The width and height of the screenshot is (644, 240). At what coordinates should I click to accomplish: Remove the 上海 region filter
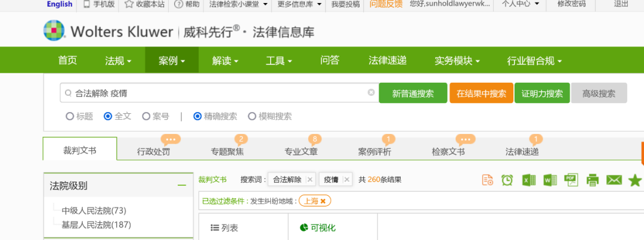pyautogui.click(x=323, y=201)
